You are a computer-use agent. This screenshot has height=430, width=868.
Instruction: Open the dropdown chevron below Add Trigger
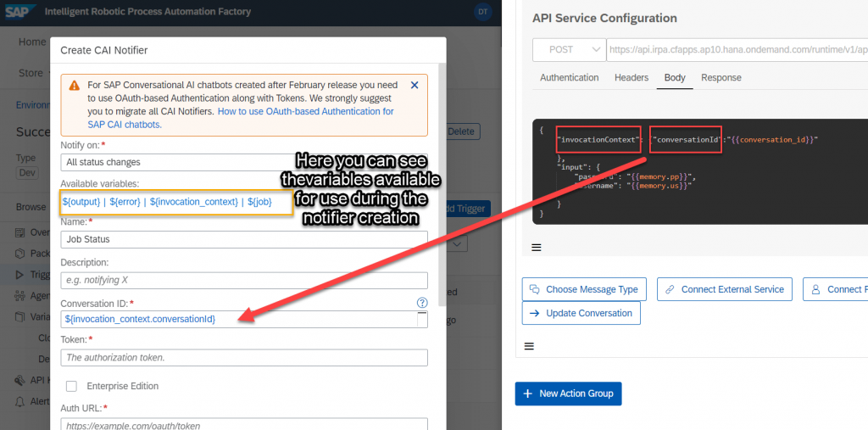click(x=457, y=243)
